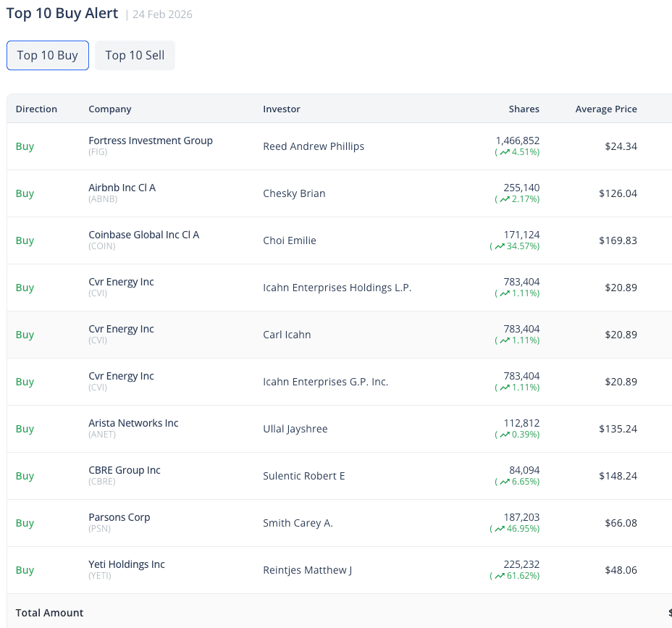The width and height of the screenshot is (672, 628).
Task: Open the Fortress Investment Group company entry
Action: point(150,141)
